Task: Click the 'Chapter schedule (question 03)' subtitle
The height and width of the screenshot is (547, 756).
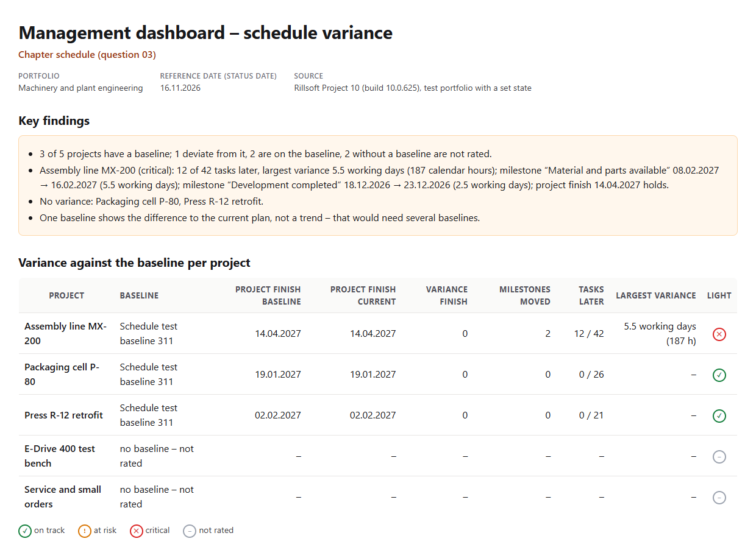Action: 87,55
